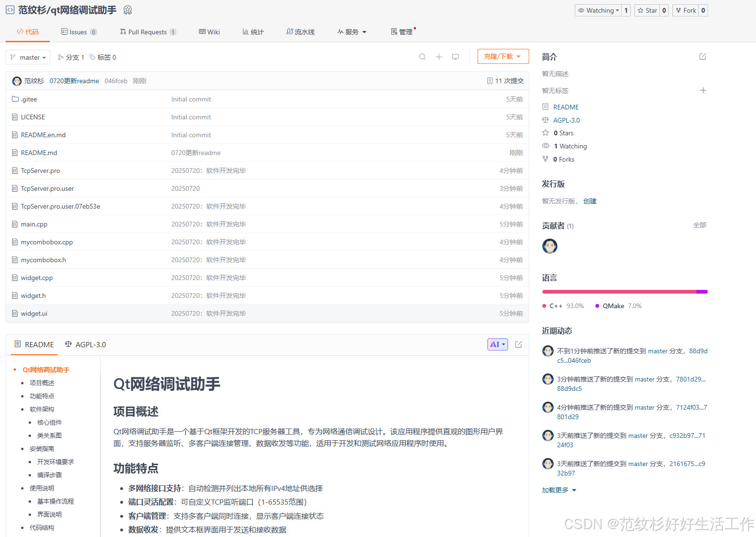This screenshot has height=537, width=756.
Task: Edit README using the pencil icon
Action: (x=518, y=344)
